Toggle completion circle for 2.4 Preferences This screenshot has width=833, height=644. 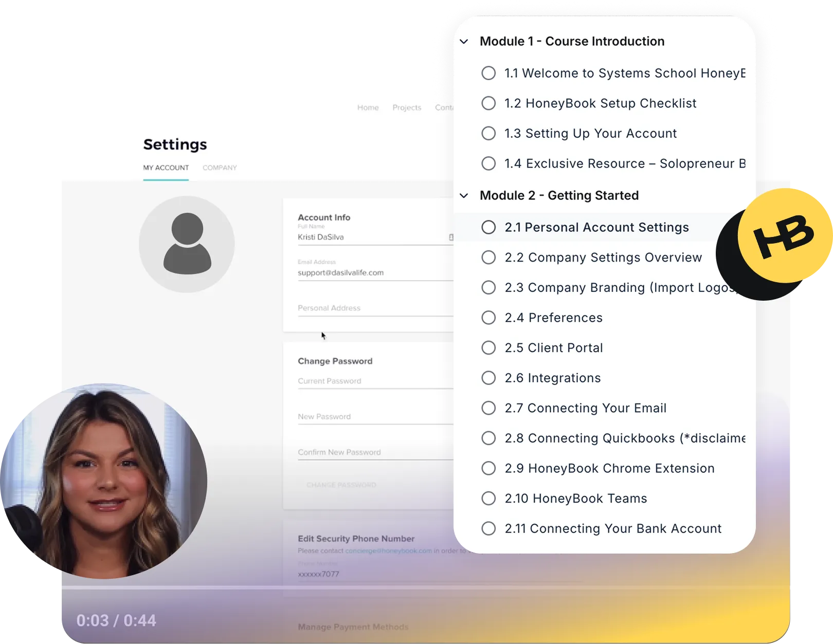click(x=488, y=318)
